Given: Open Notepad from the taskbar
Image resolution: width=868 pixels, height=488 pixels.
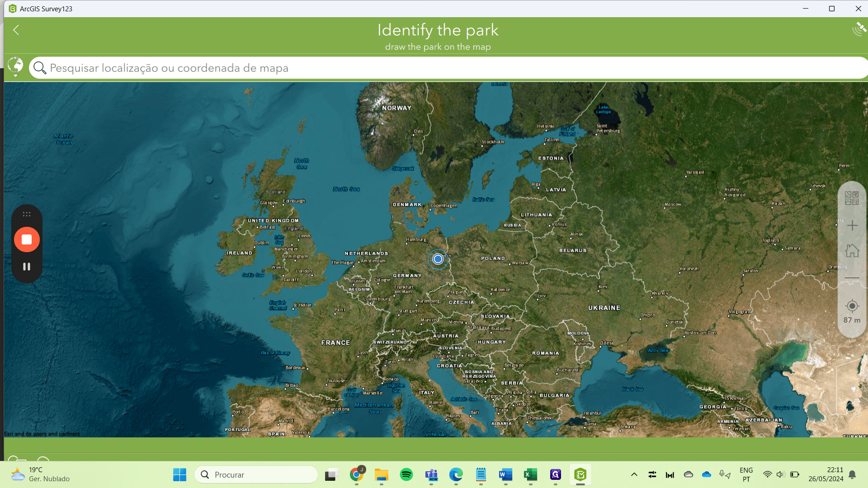Looking at the screenshot, I should pyautogui.click(x=481, y=474).
